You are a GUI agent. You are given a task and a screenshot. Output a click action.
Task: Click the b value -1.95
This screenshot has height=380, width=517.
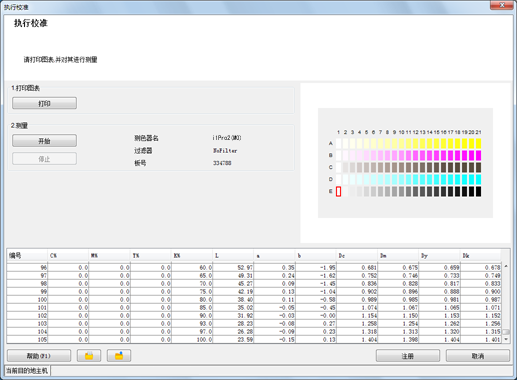click(x=328, y=267)
